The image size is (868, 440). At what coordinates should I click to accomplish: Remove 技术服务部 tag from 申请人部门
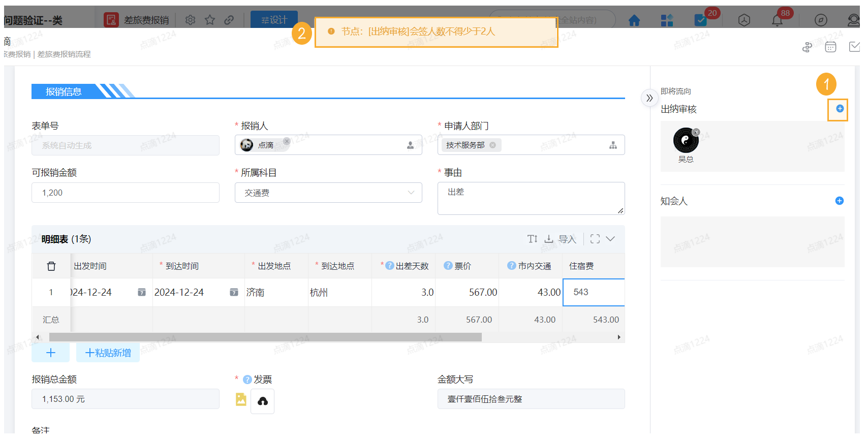(x=492, y=145)
